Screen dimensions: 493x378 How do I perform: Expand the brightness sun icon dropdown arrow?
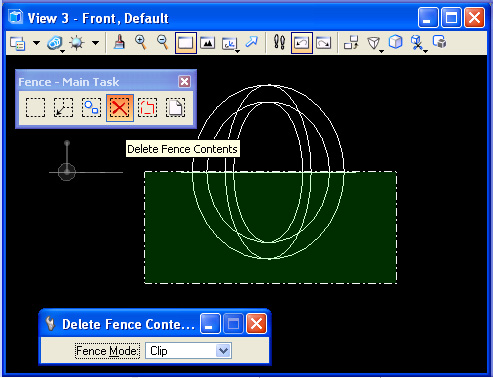(x=95, y=43)
